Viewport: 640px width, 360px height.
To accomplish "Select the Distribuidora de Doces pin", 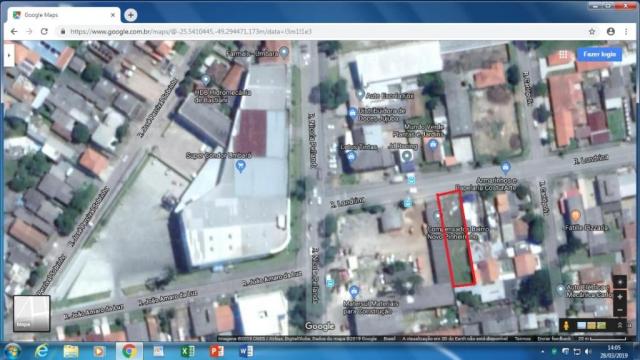I will 353,113.
